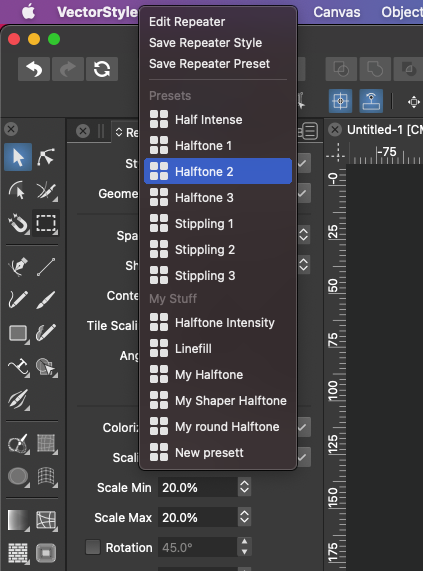Click the Scale Max value field
The image size is (423, 571).
tap(198, 517)
